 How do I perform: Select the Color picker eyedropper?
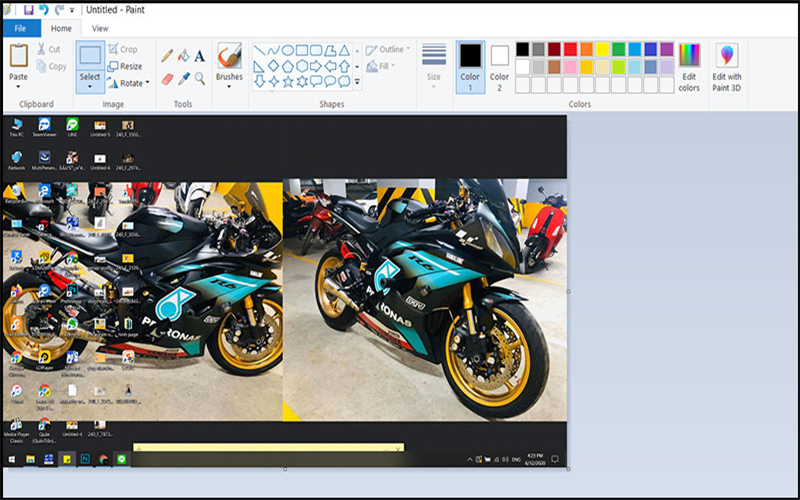tap(184, 79)
